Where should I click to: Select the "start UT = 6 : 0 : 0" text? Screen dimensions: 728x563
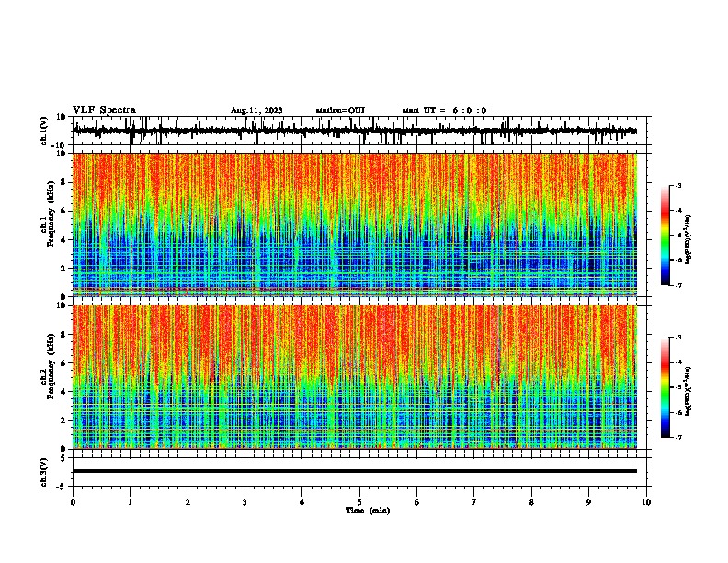[x=444, y=110]
